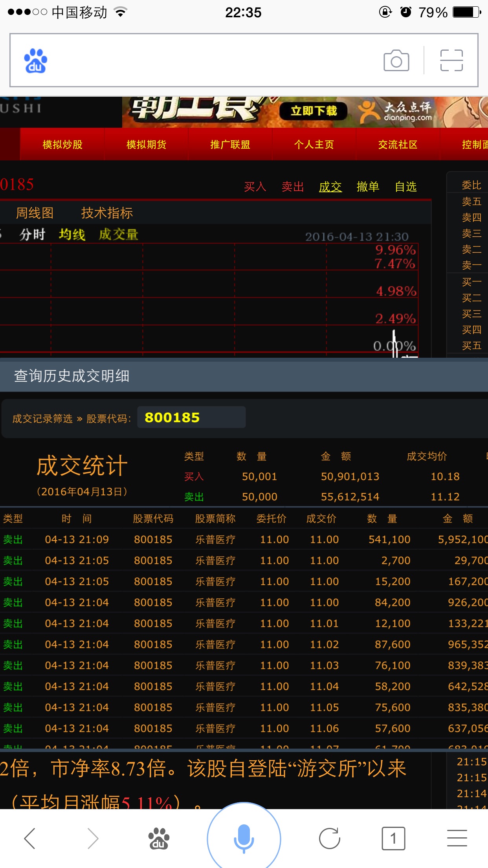The width and height of the screenshot is (488, 868).
Task: Click the stock code field showing 800185
Action: [x=191, y=417]
